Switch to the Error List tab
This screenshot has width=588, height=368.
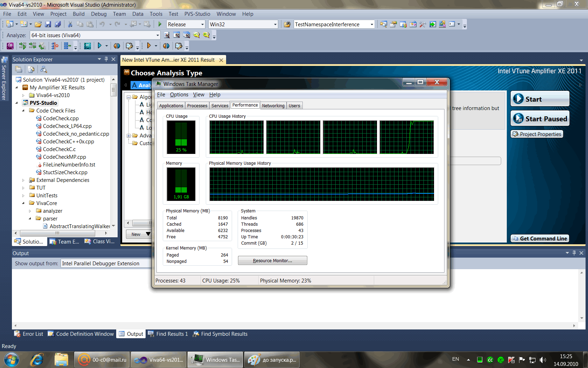29,334
